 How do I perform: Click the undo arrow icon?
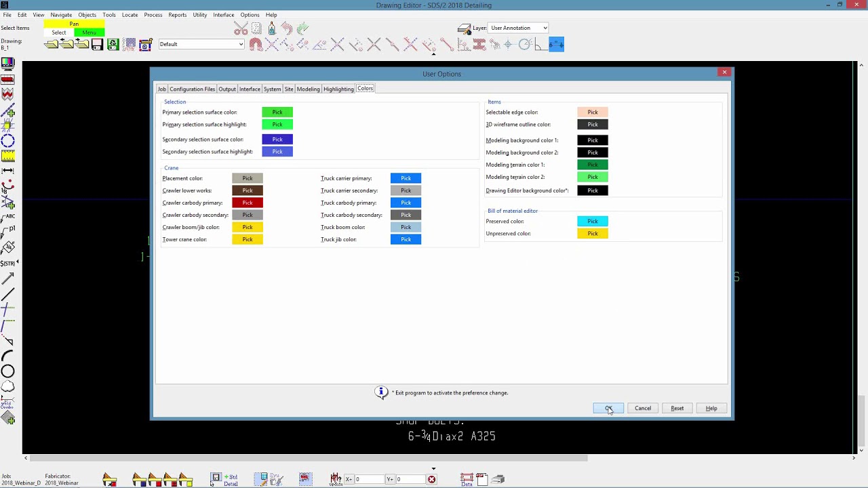pyautogui.click(x=285, y=28)
